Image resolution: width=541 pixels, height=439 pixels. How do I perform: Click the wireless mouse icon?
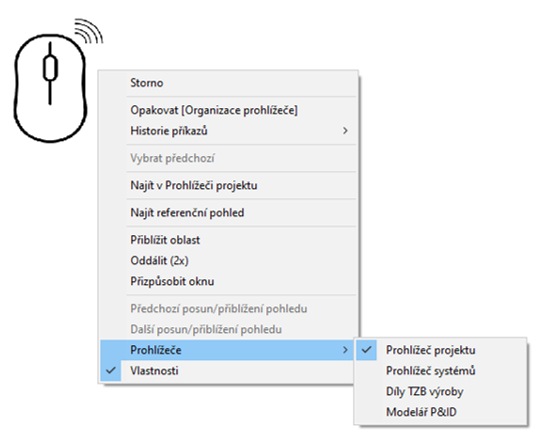[57, 80]
